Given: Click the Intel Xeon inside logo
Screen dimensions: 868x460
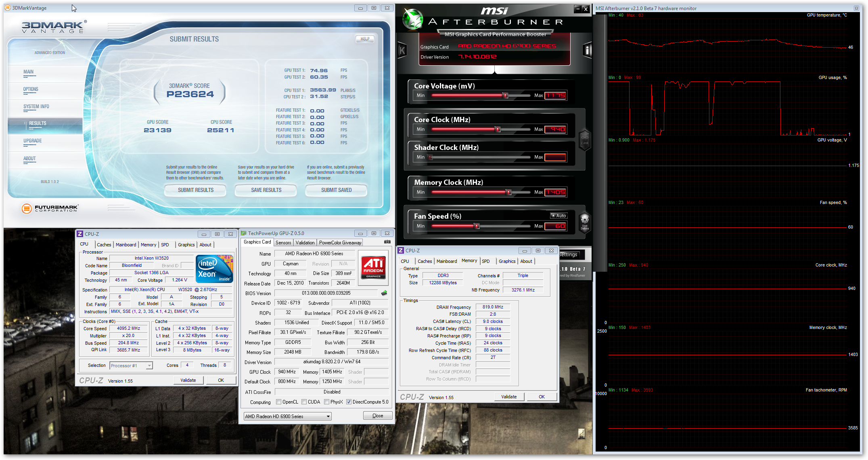Looking at the screenshot, I should coord(214,269).
